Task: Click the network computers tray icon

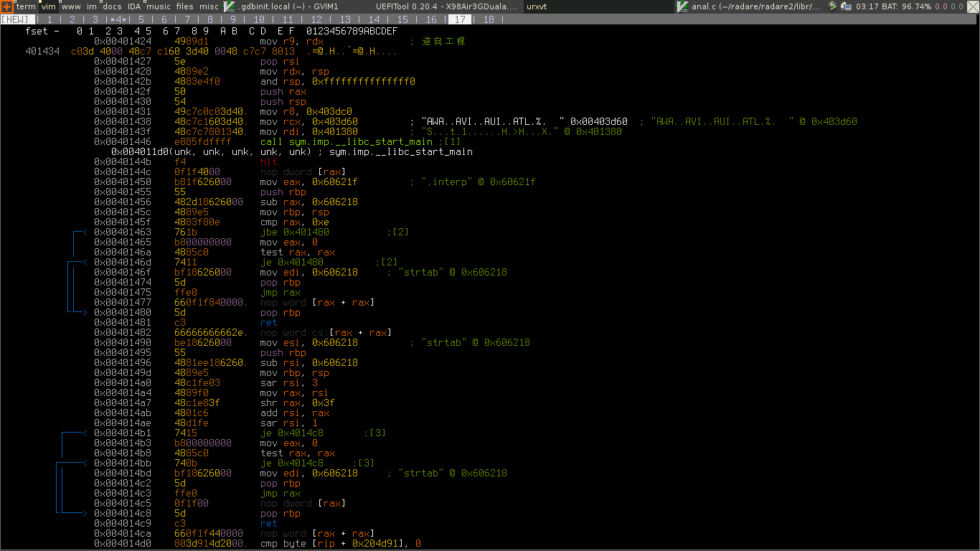Action: pyautogui.click(x=846, y=6)
